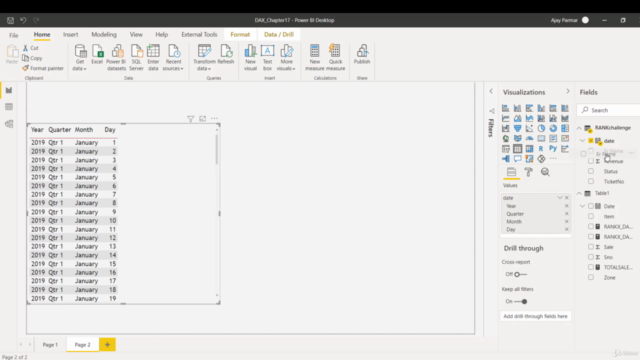
Task: Open the Analytics magnifier pane
Action: click(x=545, y=172)
